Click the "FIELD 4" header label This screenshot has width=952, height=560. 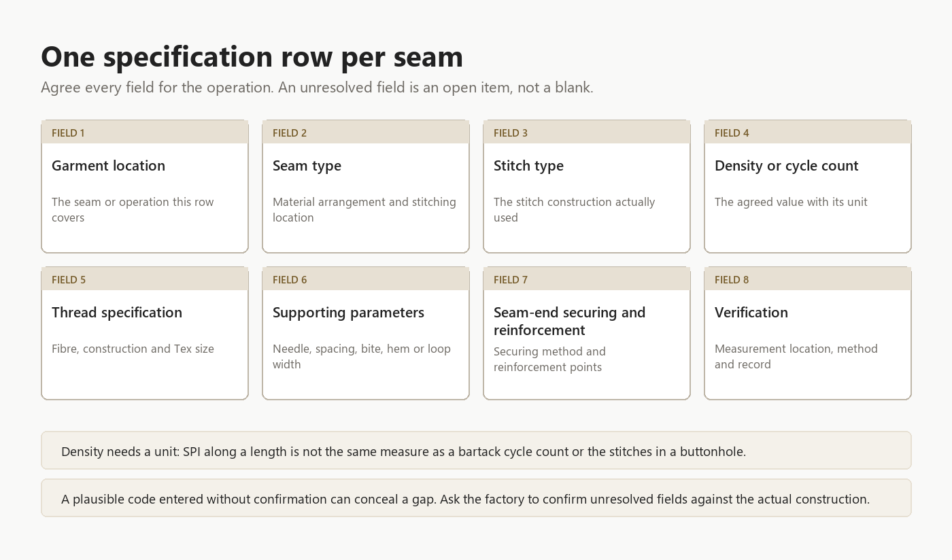[x=732, y=133]
